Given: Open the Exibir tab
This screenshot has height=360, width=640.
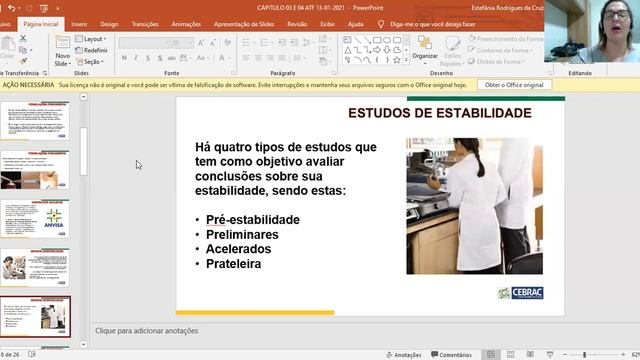Looking at the screenshot, I should coord(327,24).
